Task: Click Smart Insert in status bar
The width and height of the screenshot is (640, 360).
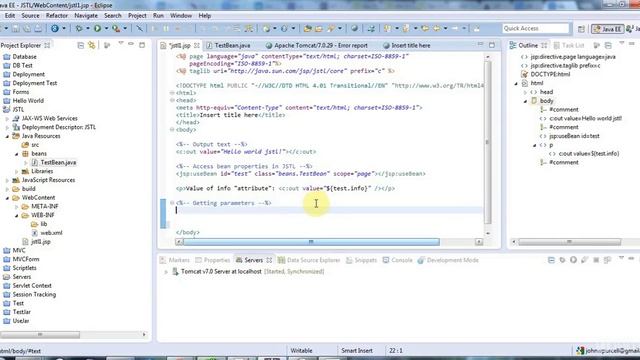Action: (357, 351)
